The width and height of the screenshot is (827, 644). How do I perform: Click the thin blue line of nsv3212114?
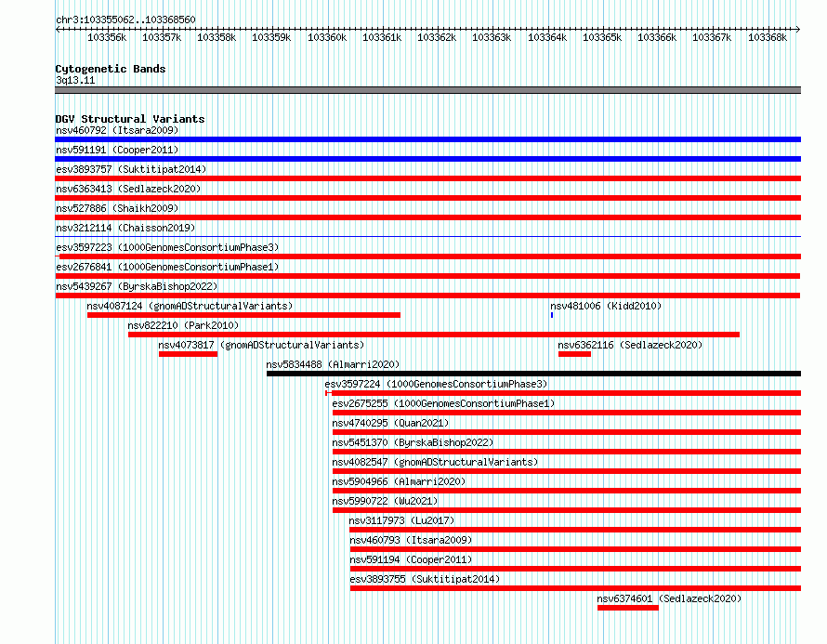[427, 236]
